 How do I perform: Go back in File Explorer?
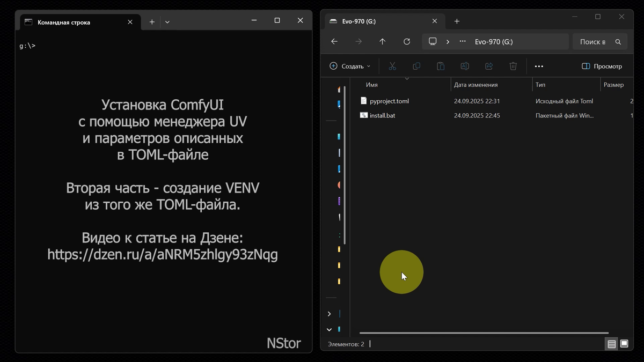[x=334, y=41]
